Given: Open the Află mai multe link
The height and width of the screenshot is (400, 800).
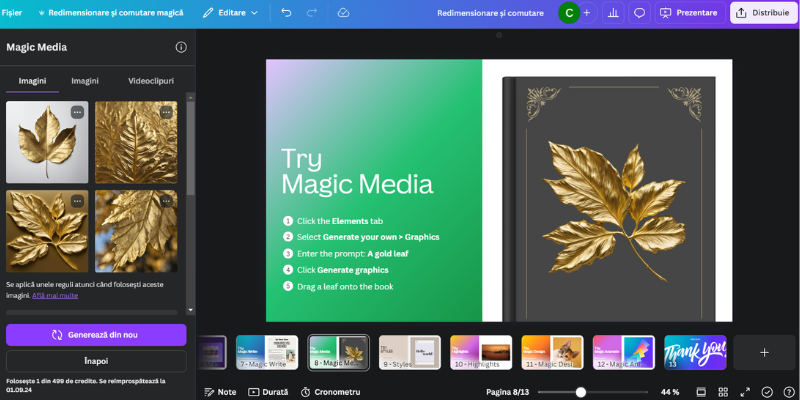Looking at the screenshot, I should tap(55, 296).
